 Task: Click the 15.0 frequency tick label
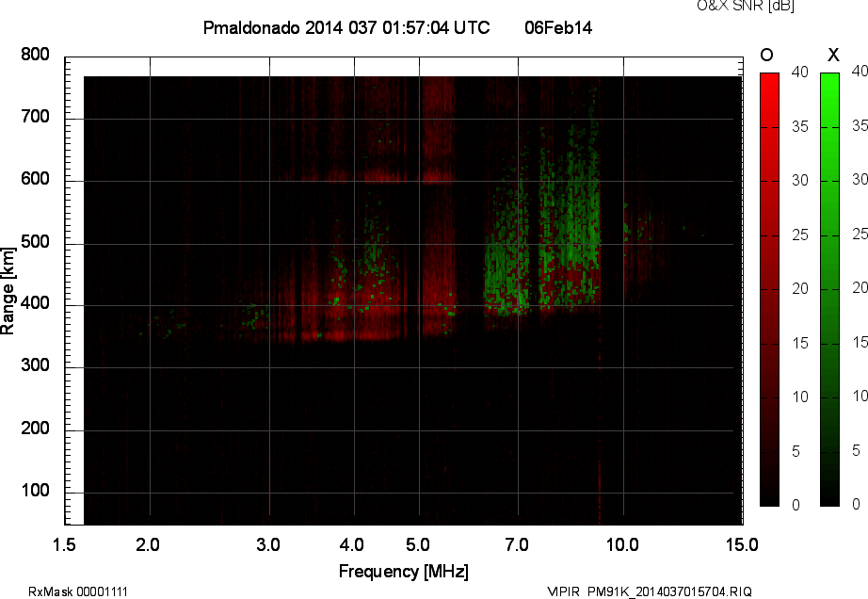pyautogui.click(x=742, y=544)
